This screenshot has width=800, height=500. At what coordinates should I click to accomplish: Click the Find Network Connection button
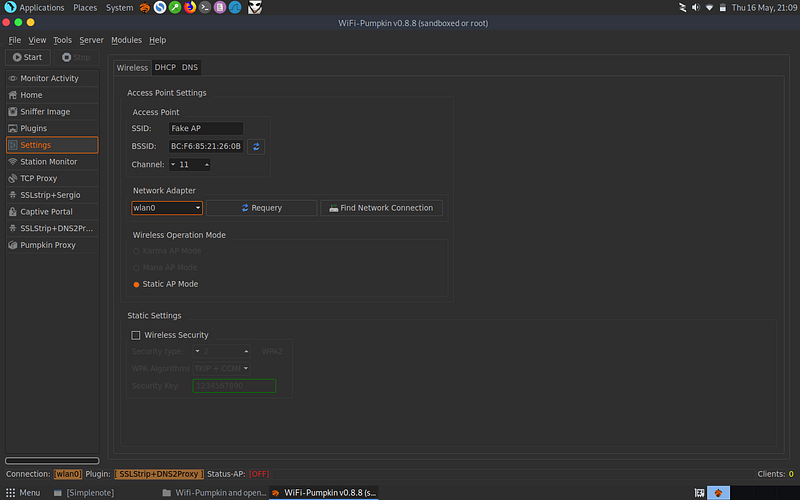pos(381,208)
